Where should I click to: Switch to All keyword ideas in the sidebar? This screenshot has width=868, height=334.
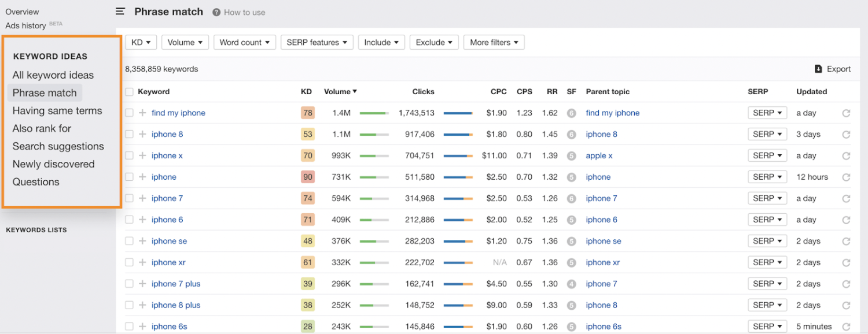click(53, 75)
